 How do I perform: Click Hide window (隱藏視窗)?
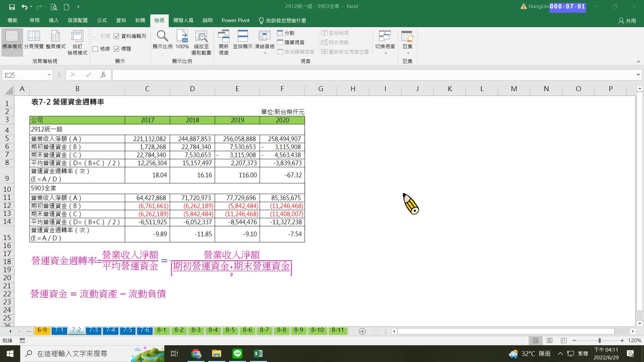pyautogui.click(x=291, y=42)
